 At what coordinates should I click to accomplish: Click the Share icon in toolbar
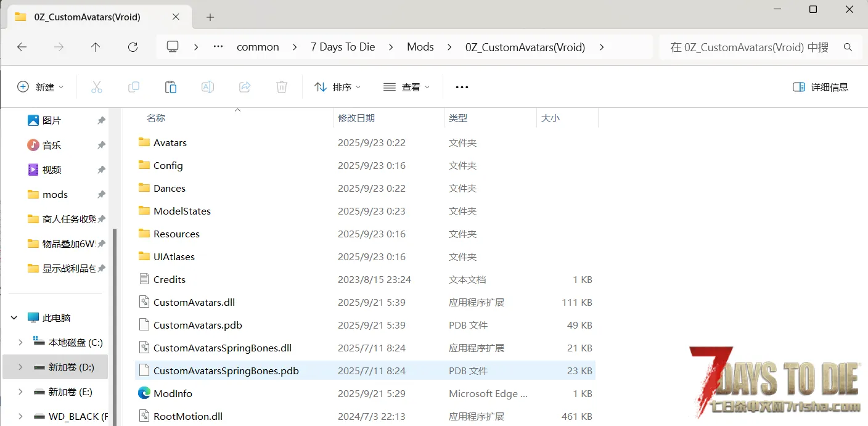245,87
